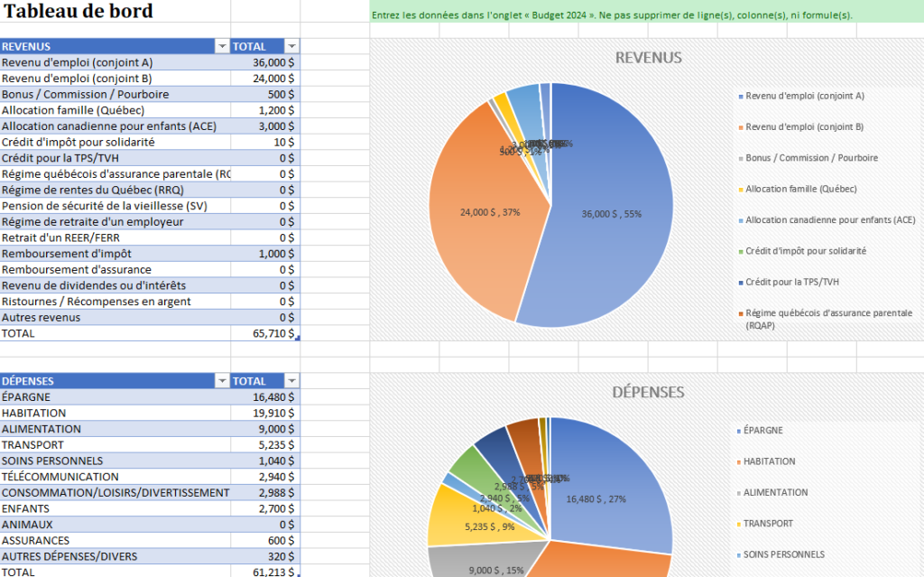Select the 5,235 $ table value cell
Image resolution: width=924 pixels, height=577 pixels.
[x=265, y=445]
